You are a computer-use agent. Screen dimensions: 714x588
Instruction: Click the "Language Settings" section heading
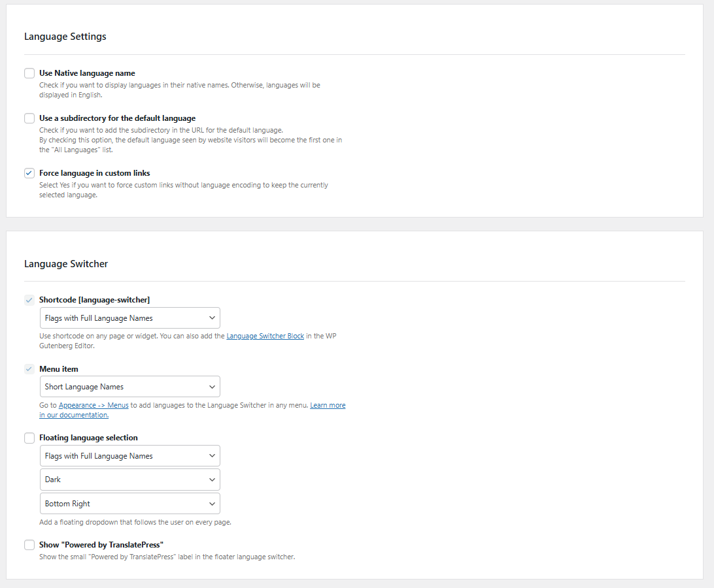point(65,37)
